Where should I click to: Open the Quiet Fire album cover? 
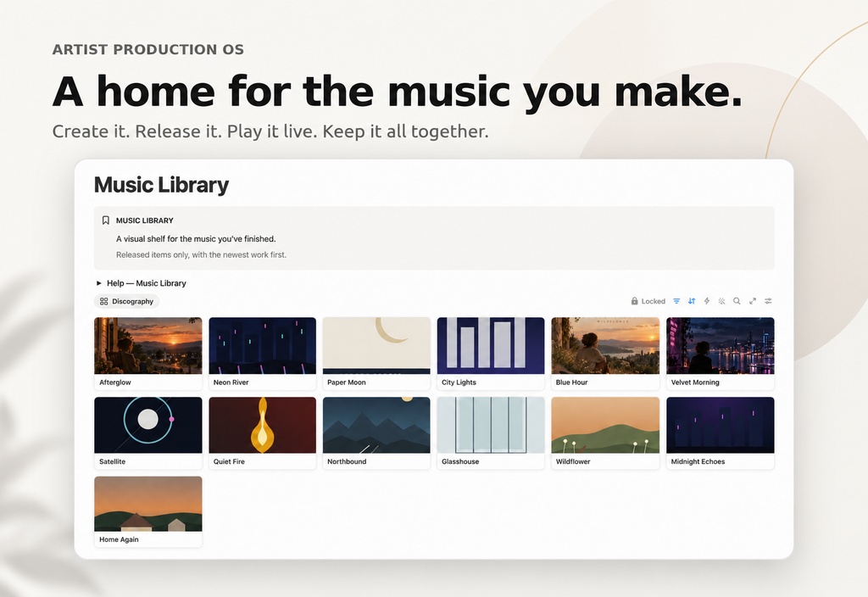coord(263,425)
